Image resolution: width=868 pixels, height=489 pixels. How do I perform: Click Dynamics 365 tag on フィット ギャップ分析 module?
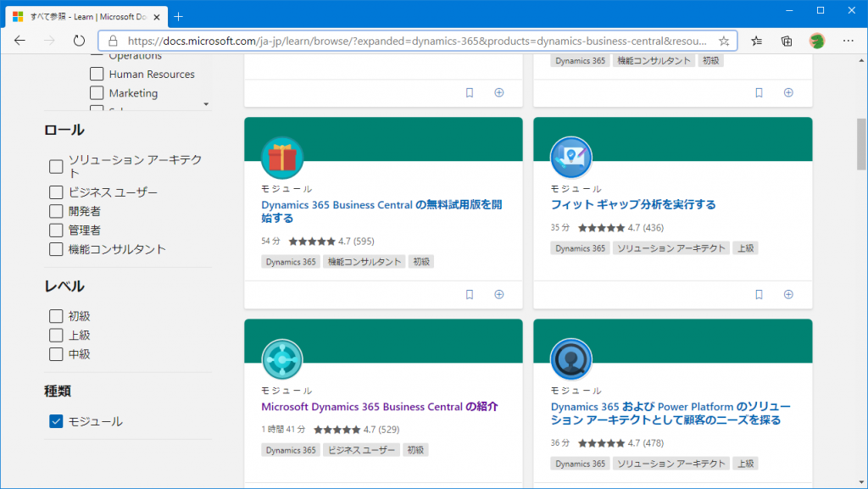pos(580,248)
